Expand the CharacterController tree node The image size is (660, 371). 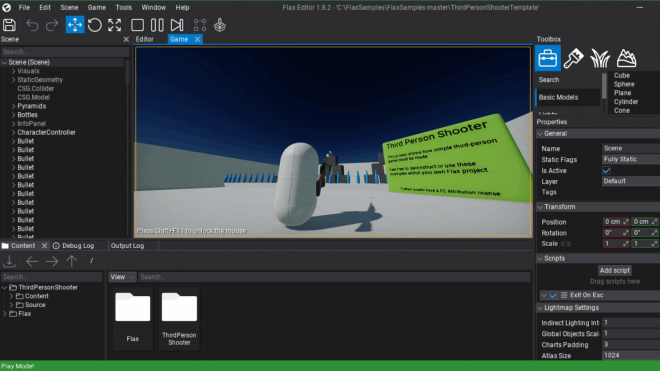(x=13, y=132)
